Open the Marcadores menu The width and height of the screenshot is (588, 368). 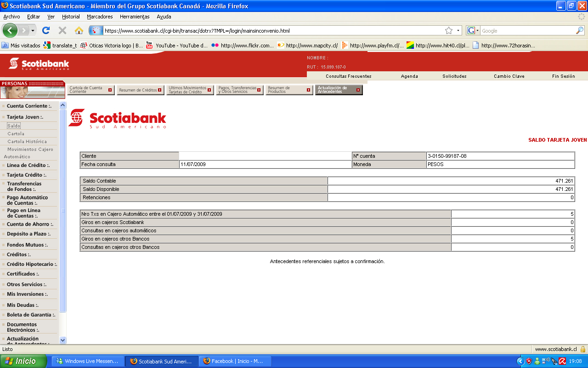[x=100, y=17]
